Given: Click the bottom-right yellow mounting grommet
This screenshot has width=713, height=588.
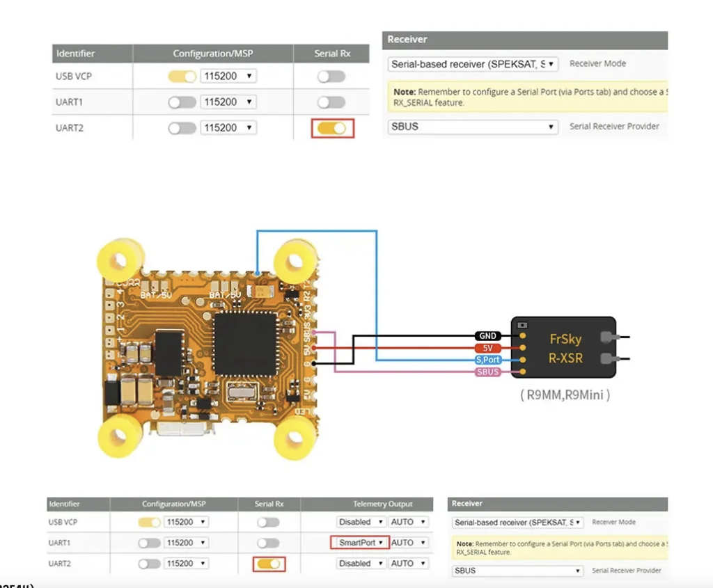Looking at the screenshot, I should pos(296,436).
